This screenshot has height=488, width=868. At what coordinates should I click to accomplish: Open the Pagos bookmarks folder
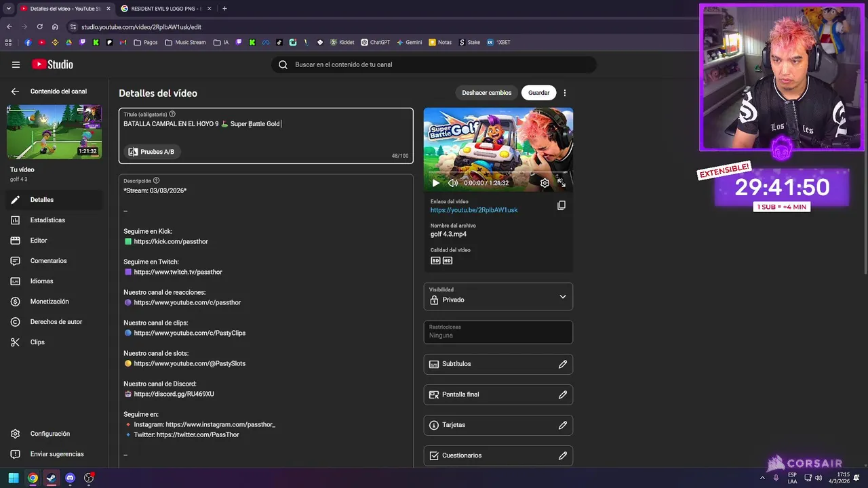click(x=146, y=42)
